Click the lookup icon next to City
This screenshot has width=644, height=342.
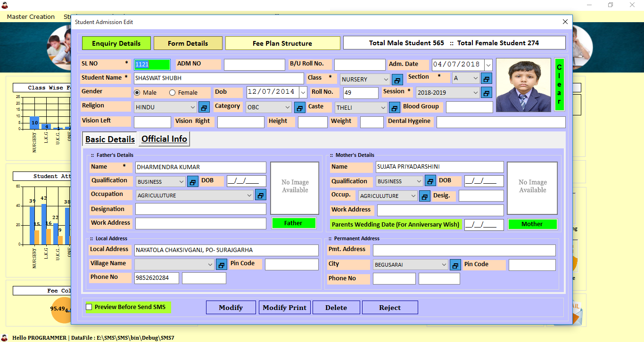click(455, 265)
